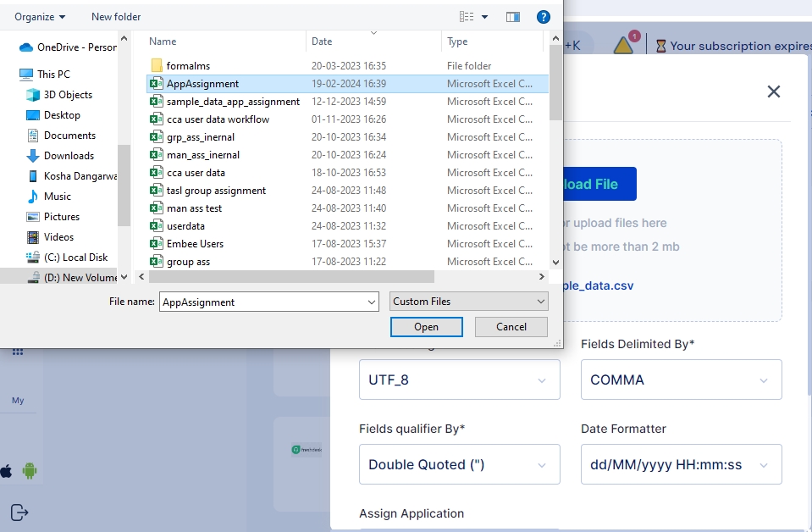Sort files by Date column header
The height and width of the screenshot is (532, 812).
click(322, 42)
